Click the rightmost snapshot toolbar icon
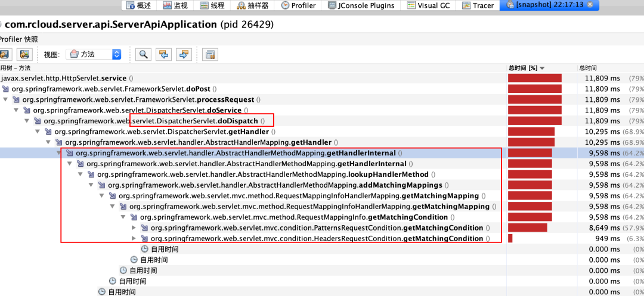Viewport: 644px width, 296px height. point(209,54)
